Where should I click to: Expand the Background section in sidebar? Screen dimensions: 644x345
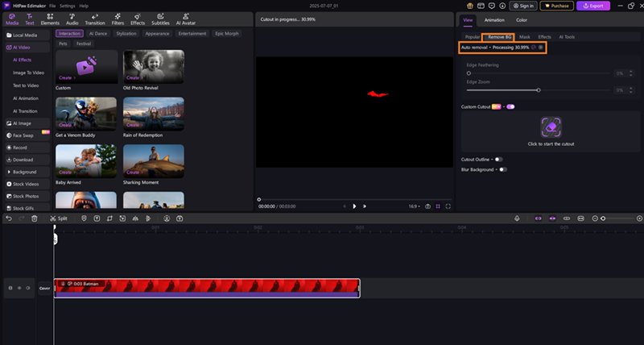(x=27, y=172)
